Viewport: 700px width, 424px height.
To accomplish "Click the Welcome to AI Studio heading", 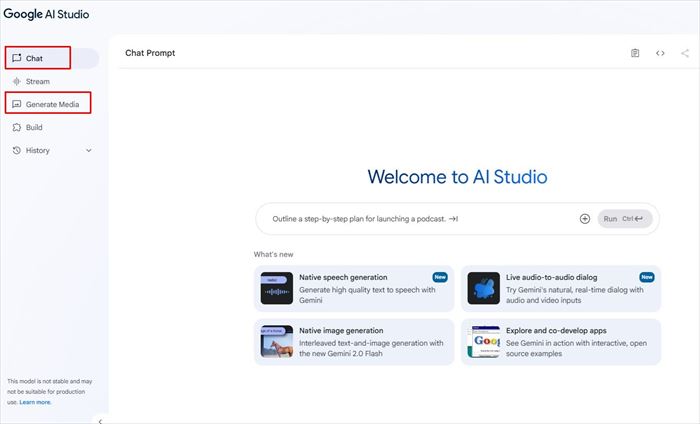I will pos(457,177).
